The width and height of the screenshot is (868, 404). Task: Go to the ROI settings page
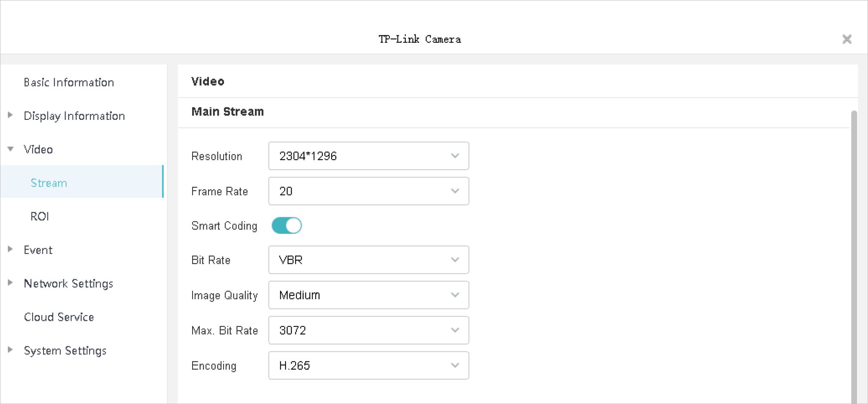click(x=40, y=216)
